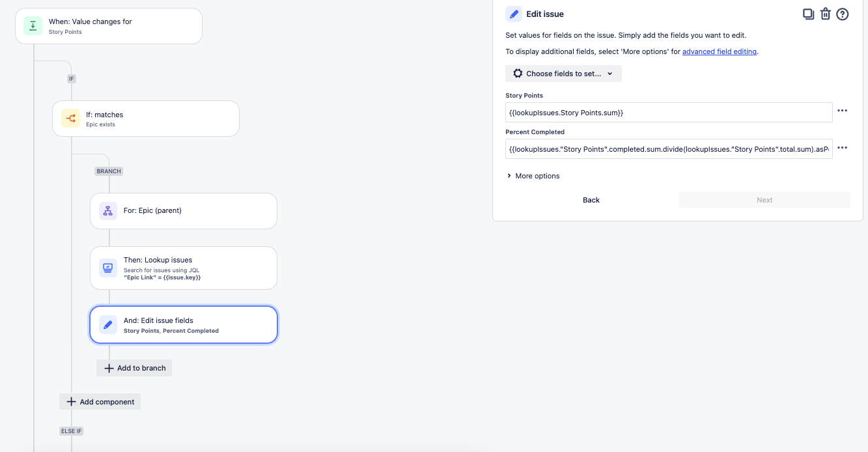
Task: Click the pencil icon on Edit issue fields
Action: (108, 324)
